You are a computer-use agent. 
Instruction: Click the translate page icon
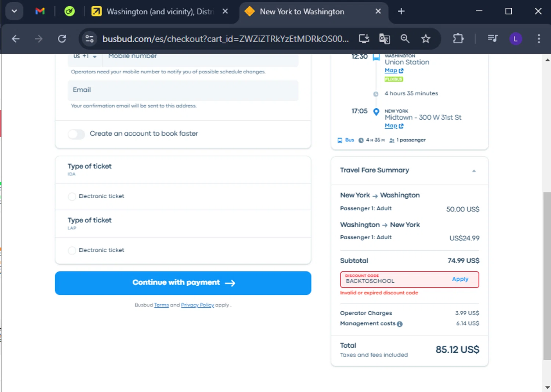pos(384,39)
